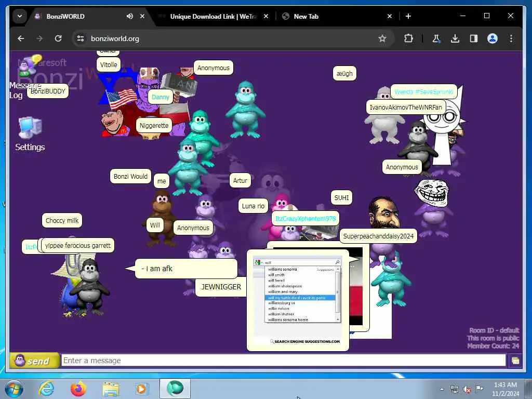The height and width of the screenshot is (399, 532).
Task: Click the Luna rio name tag
Action: tap(253, 206)
